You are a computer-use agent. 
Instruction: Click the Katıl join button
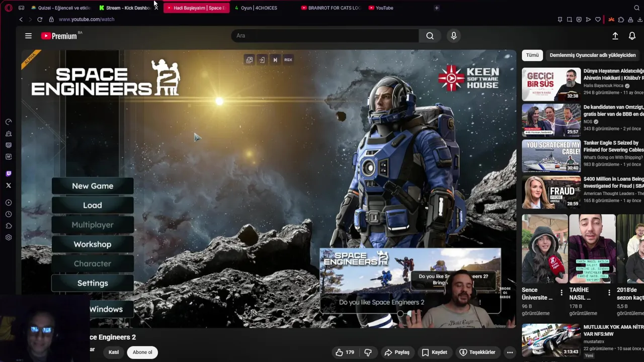[x=114, y=352]
